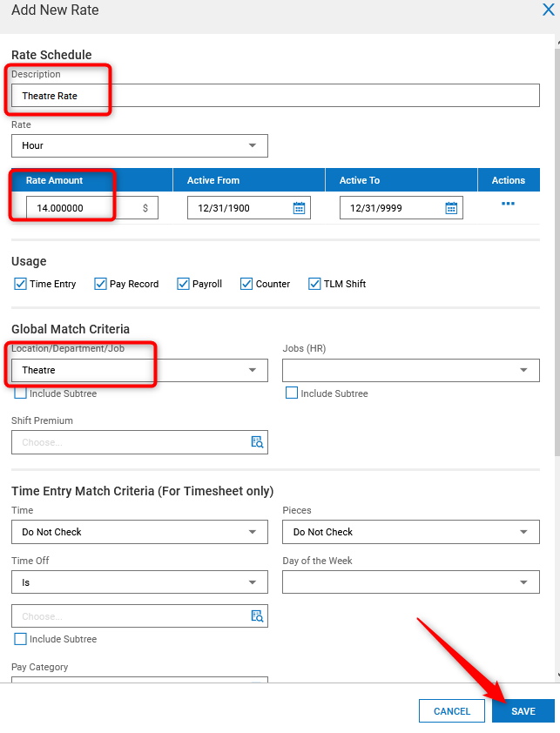
Task: Close the Add New Rate dialog
Action: point(548,10)
